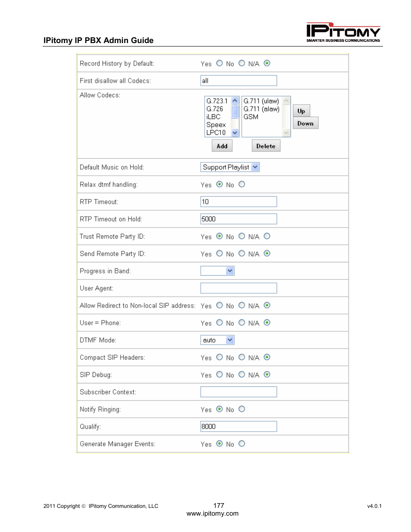
Task: Select N/A for Send Remote Party ID
Action: (267, 253)
